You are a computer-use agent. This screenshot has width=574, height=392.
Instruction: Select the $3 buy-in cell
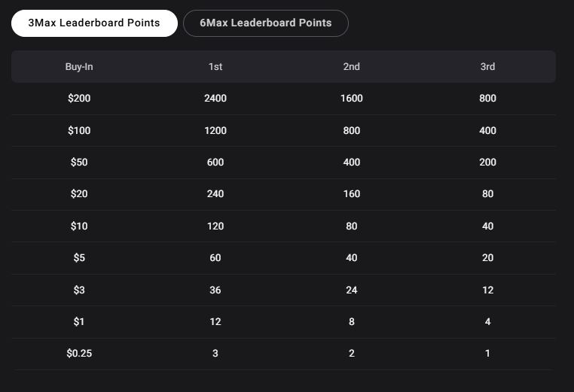click(79, 290)
